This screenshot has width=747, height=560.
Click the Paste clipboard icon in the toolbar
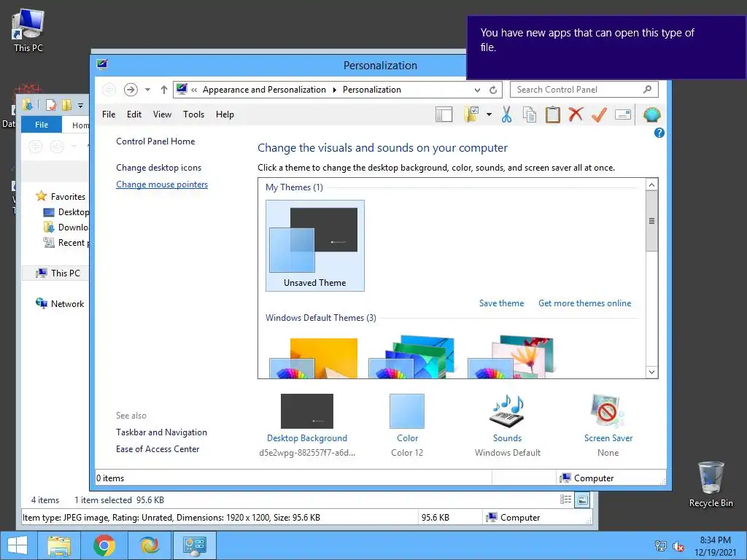553,114
